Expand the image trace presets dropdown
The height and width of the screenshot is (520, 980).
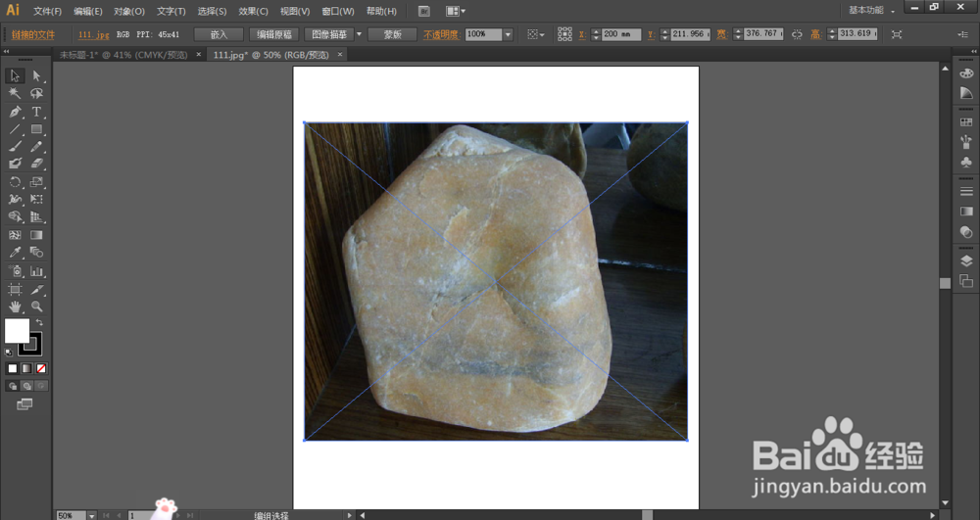359,34
